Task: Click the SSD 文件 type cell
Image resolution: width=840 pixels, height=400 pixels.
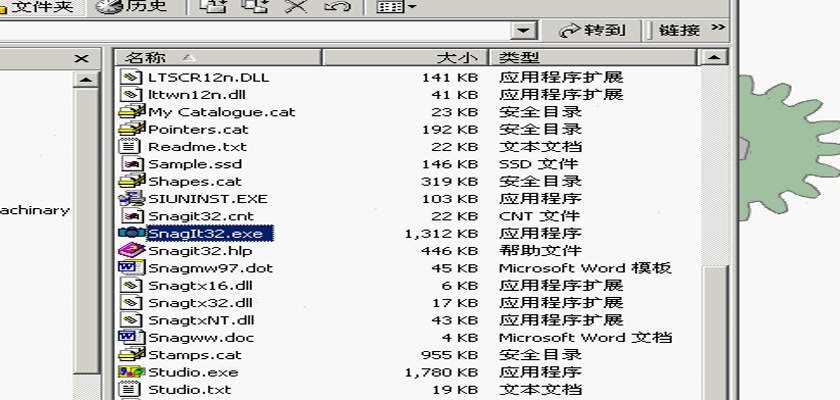Action: [539, 164]
